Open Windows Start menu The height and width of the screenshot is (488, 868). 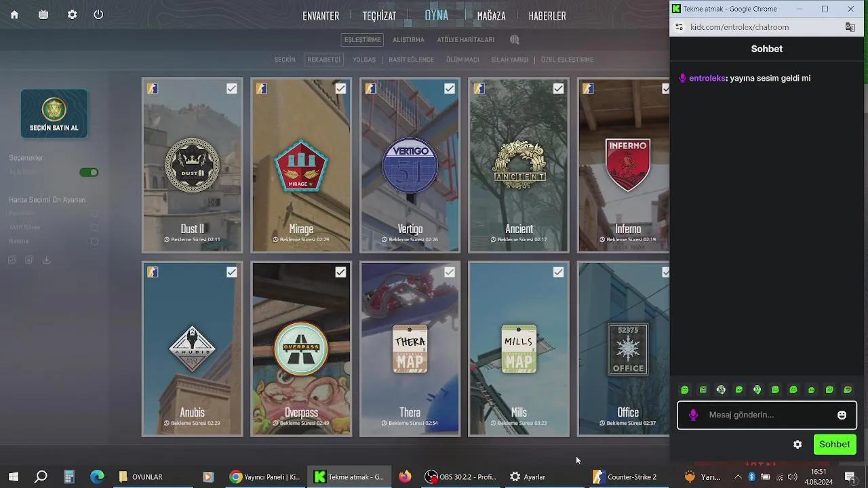pos(13,476)
